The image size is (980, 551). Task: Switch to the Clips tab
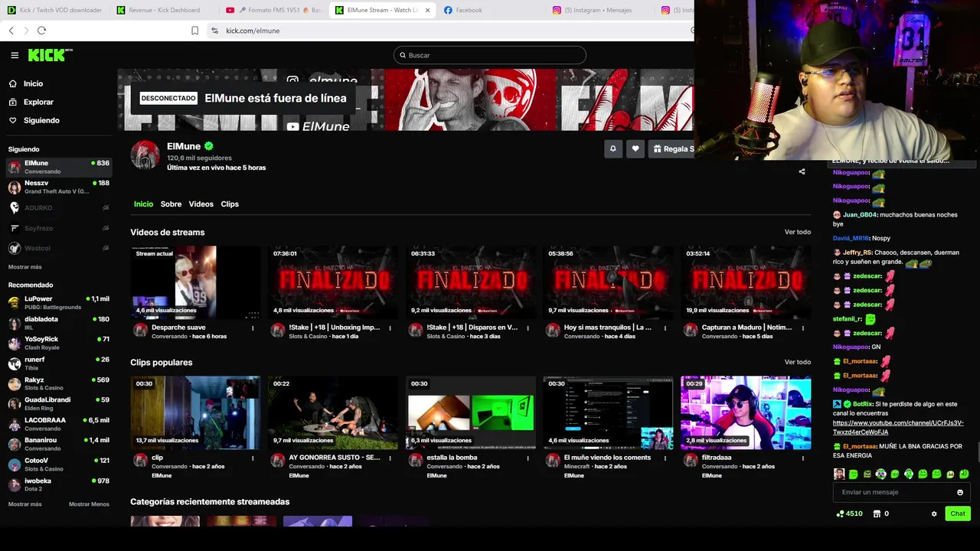[230, 204]
